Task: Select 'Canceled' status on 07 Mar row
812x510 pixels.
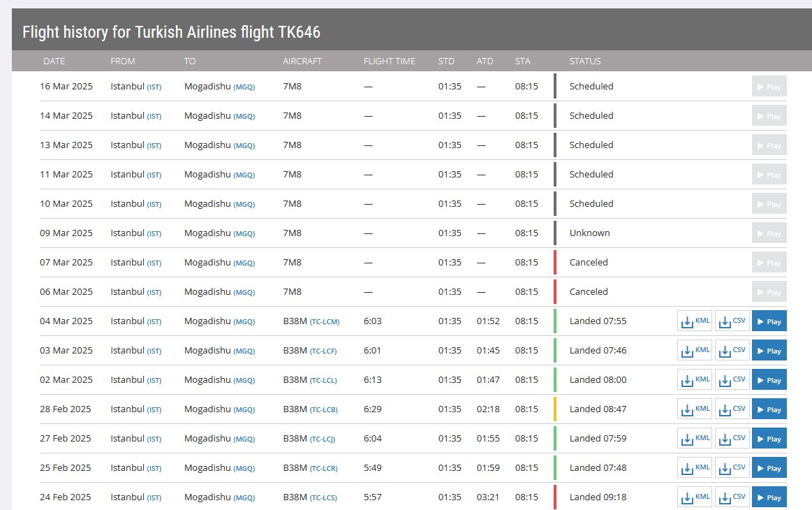Action: [589, 262]
